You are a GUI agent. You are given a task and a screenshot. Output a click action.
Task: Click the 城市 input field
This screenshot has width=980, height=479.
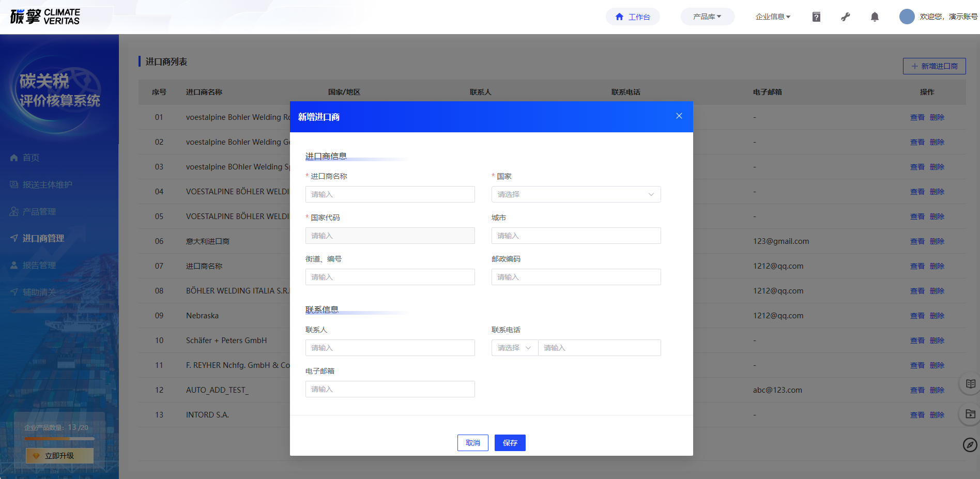pos(576,236)
